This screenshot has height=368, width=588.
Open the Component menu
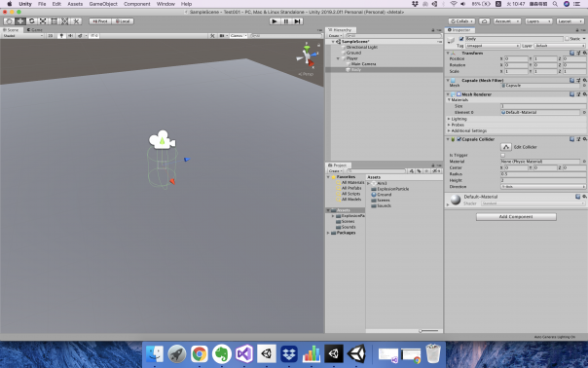(137, 4)
